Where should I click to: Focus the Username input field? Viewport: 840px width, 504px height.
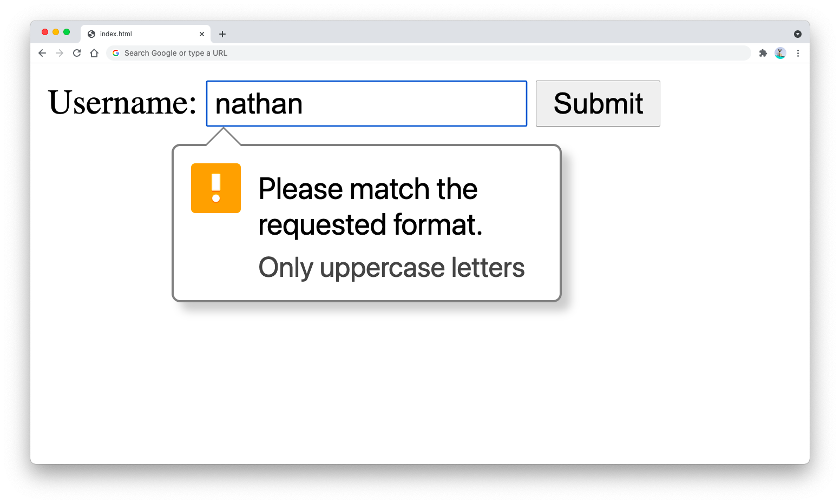[x=366, y=103]
